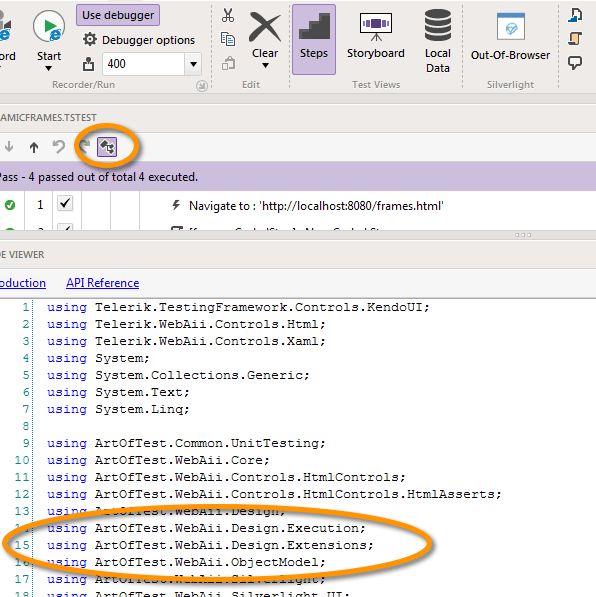Viewport: 596px width, 597px height.
Task: Click the delay value field showing 400
Action: click(x=143, y=64)
